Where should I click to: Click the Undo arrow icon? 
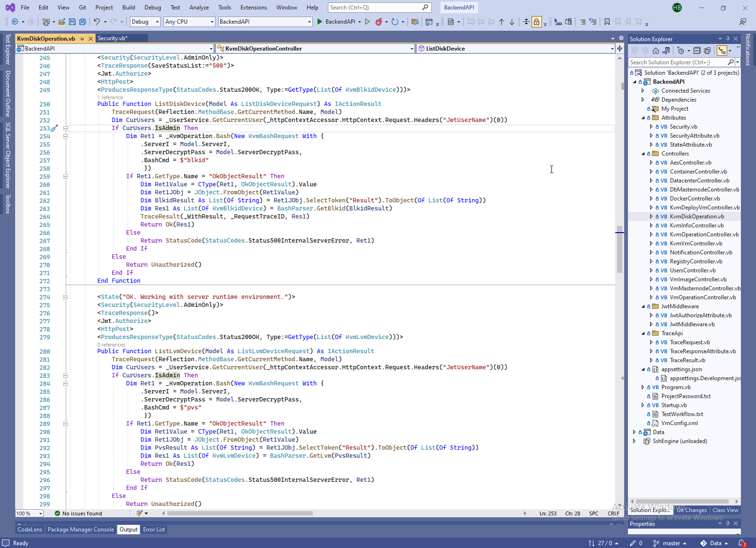[x=97, y=22]
